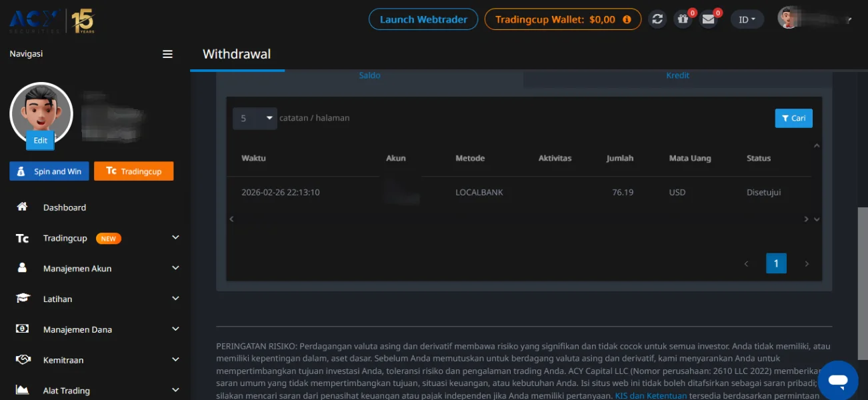The image size is (868, 400).
Task: Click the refresh icon in top bar
Action: 657,19
